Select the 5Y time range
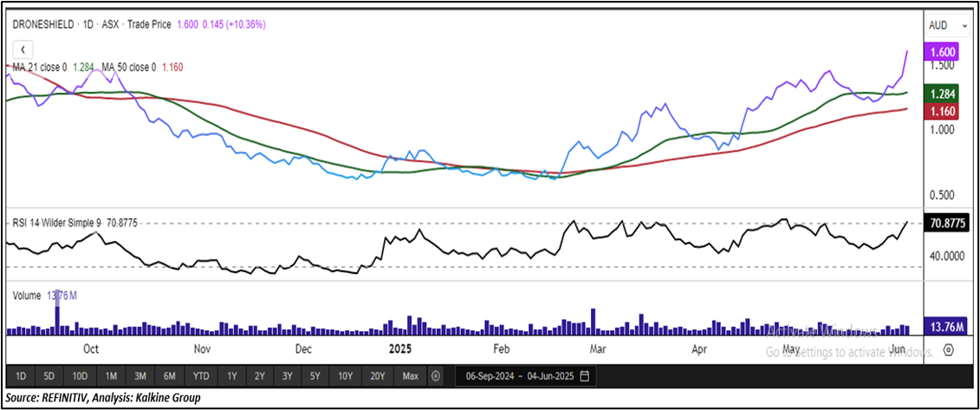Viewport: 980px width, 410px height. 315,376
